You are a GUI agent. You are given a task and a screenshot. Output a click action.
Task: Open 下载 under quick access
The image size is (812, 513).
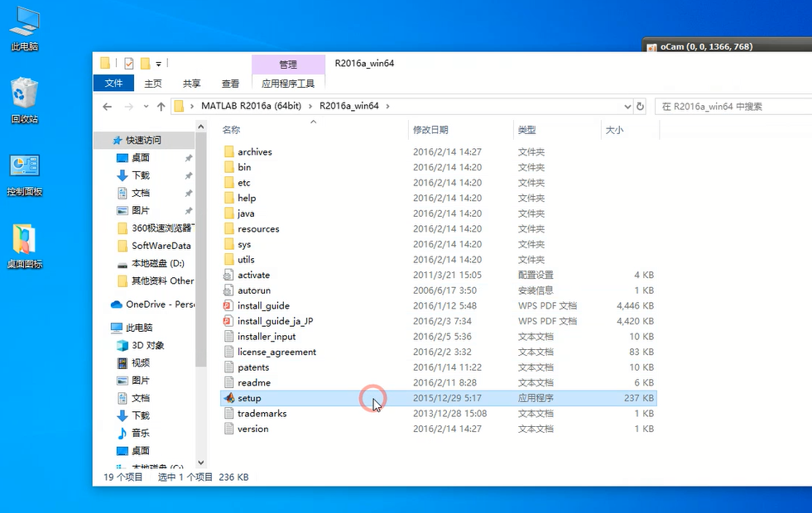coord(141,175)
